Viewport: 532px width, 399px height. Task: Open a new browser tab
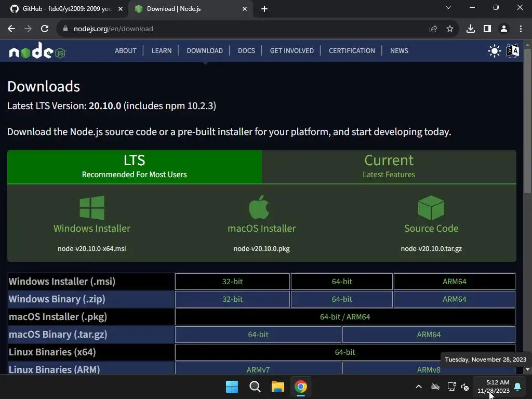click(x=264, y=9)
